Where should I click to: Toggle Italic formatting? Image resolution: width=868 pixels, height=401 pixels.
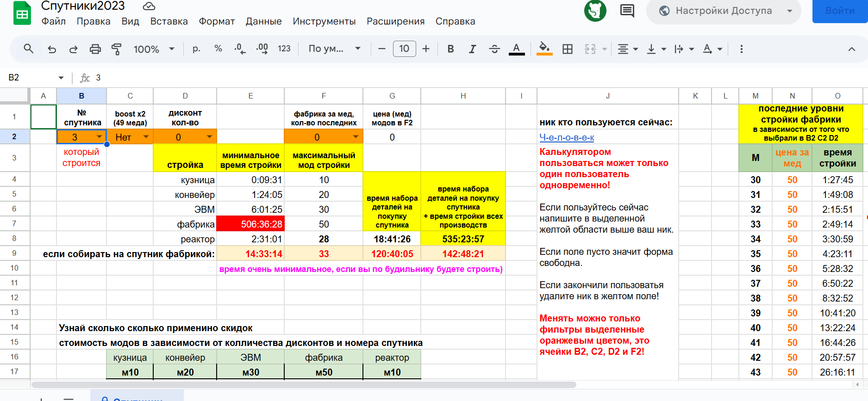[x=472, y=49]
